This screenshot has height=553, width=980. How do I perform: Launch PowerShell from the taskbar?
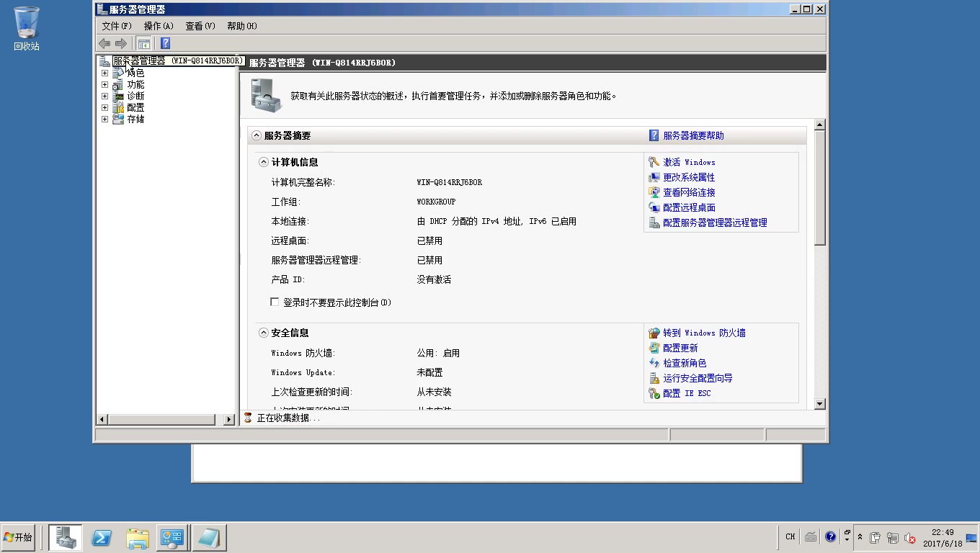point(100,537)
